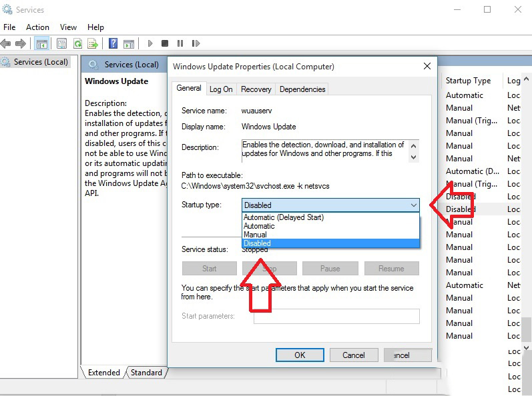The height and width of the screenshot is (396, 532).
Task: Switch to Standard view tab
Action: click(146, 373)
